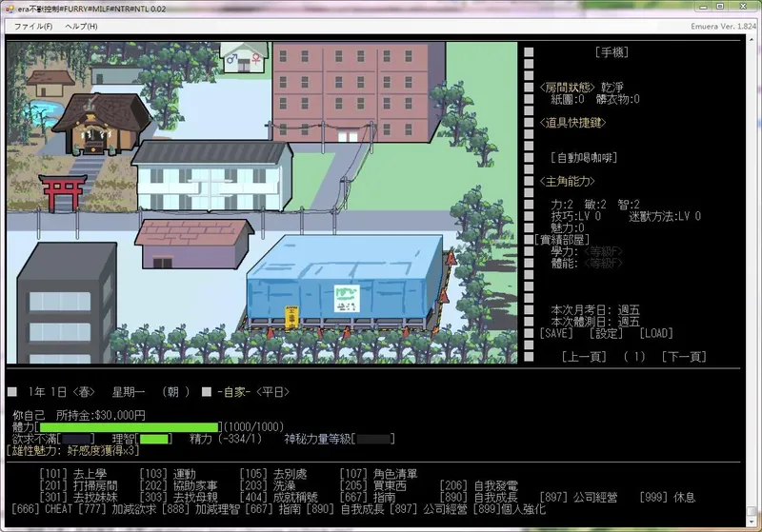Image resolution: width=762 pixels, height=532 pixels.
Task: Open the [實績部屋] achievements room
Action: point(562,240)
